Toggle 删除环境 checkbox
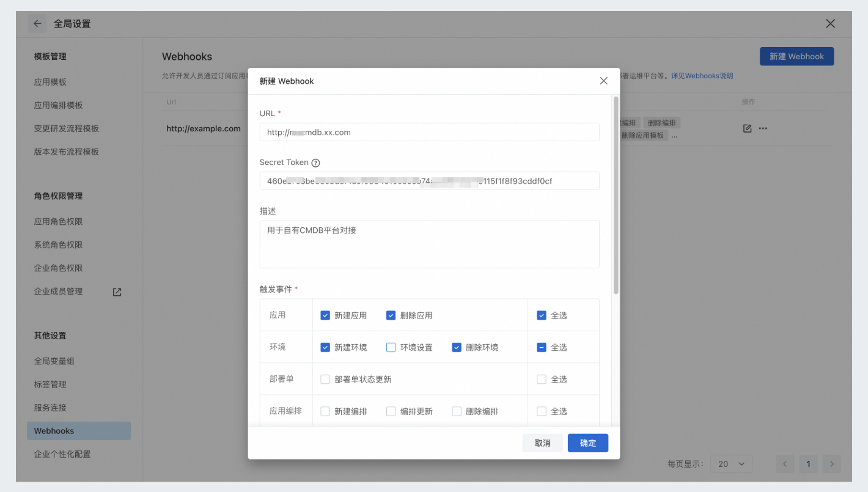 (x=457, y=347)
